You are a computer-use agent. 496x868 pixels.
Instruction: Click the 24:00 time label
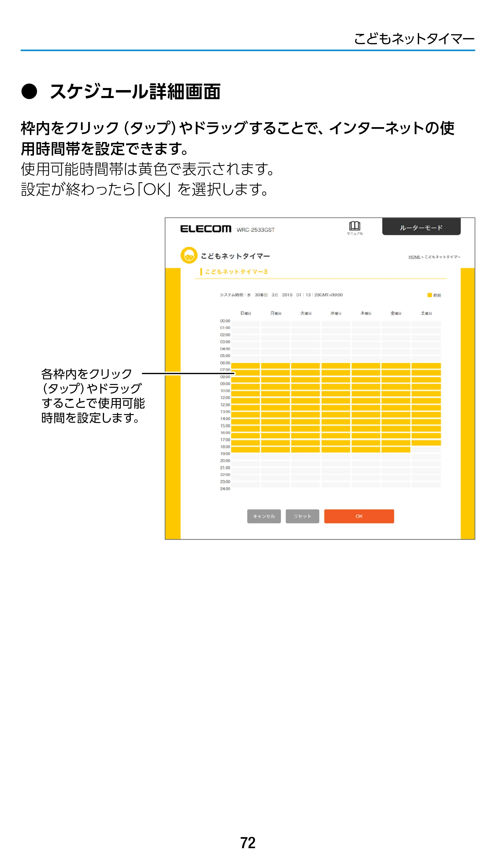click(225, 489)
